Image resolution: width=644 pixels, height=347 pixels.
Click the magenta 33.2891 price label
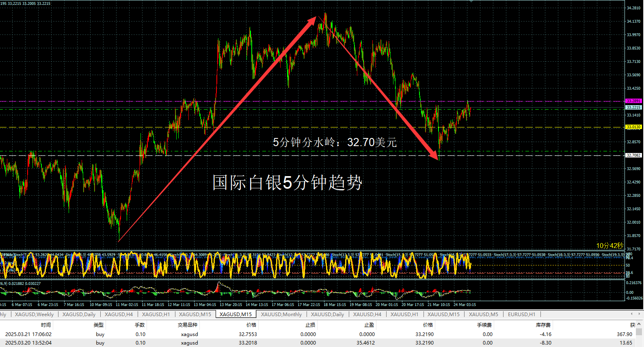point(633,101)
